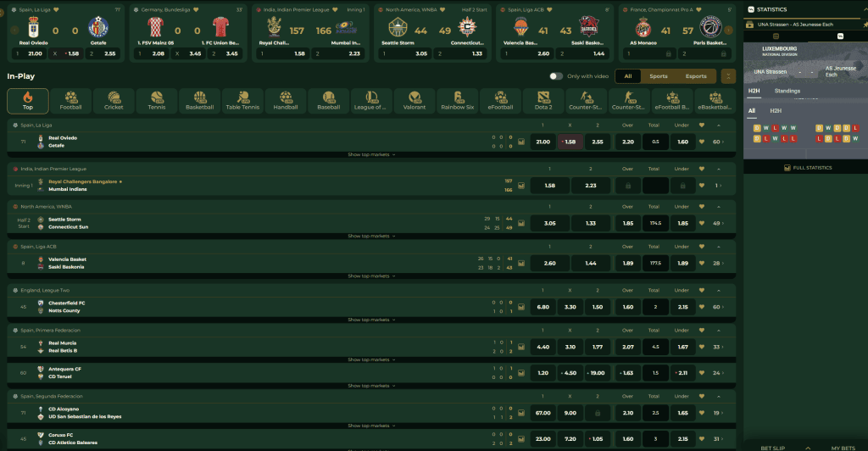The width and height of the screenshot is (868, 451).
Task: Expand Show top markets under Real Oviedo
Action: pyautogui.click(x=371, y=154)
